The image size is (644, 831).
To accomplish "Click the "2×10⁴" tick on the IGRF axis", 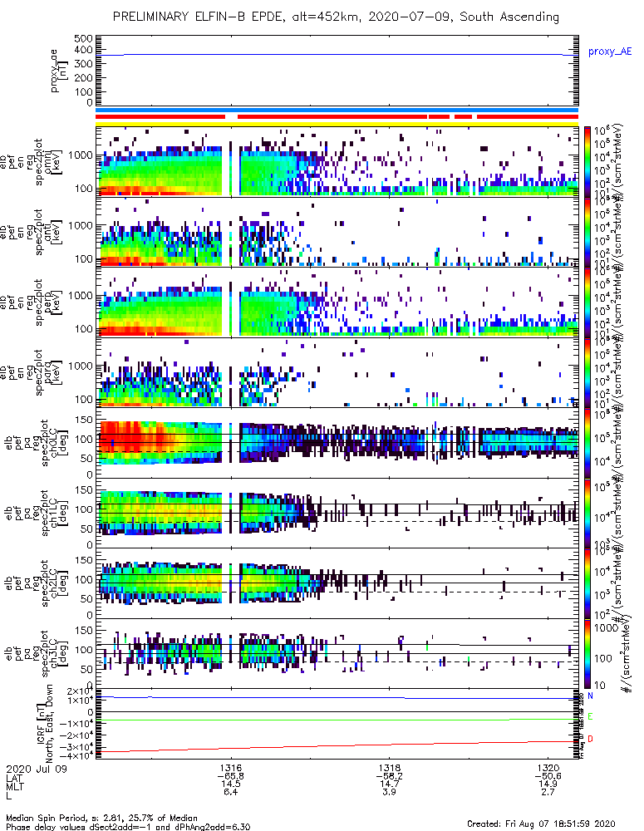I will tap(81, 691).
